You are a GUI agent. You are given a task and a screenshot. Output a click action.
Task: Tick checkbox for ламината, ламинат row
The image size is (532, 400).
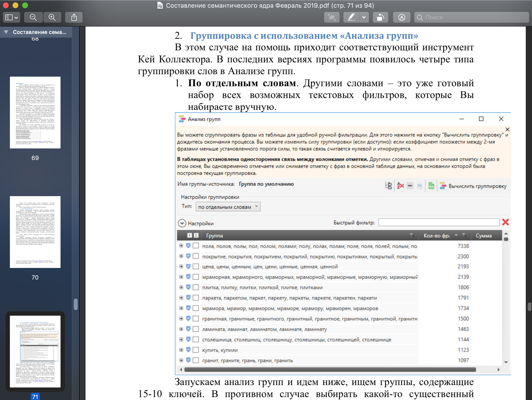tap(196, 329)
